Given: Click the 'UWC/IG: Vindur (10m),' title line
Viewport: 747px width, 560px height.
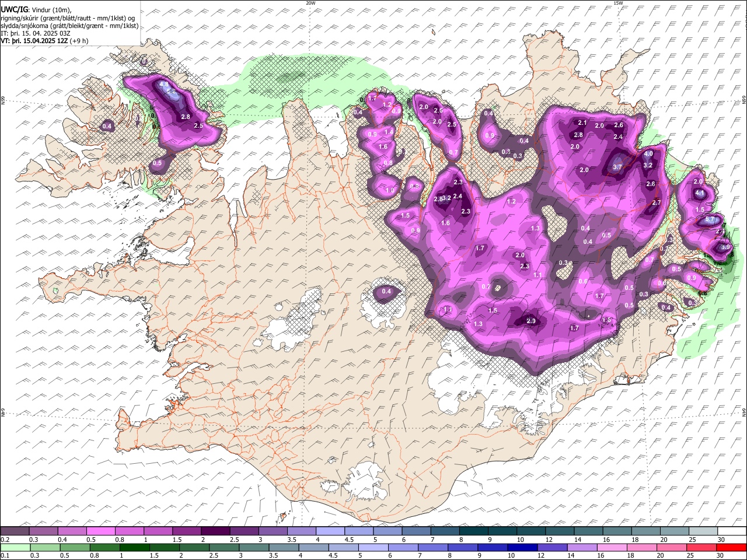Looking at the screenshot, I should (36, 10).
